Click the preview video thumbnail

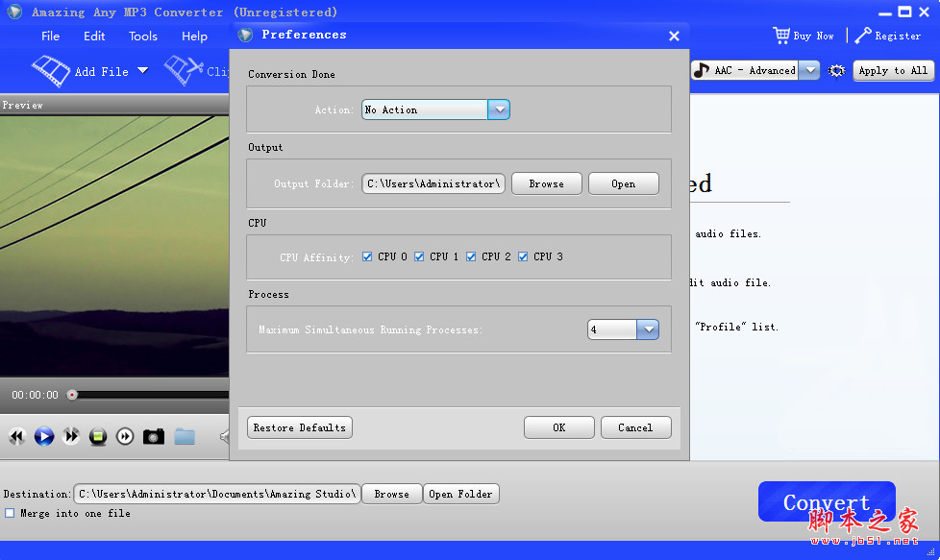(114, 246)
